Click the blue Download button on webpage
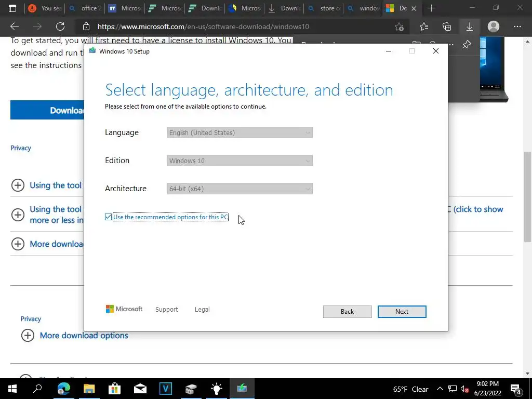Viewport: 532px width, 399px height. click(x=47, y=110)
